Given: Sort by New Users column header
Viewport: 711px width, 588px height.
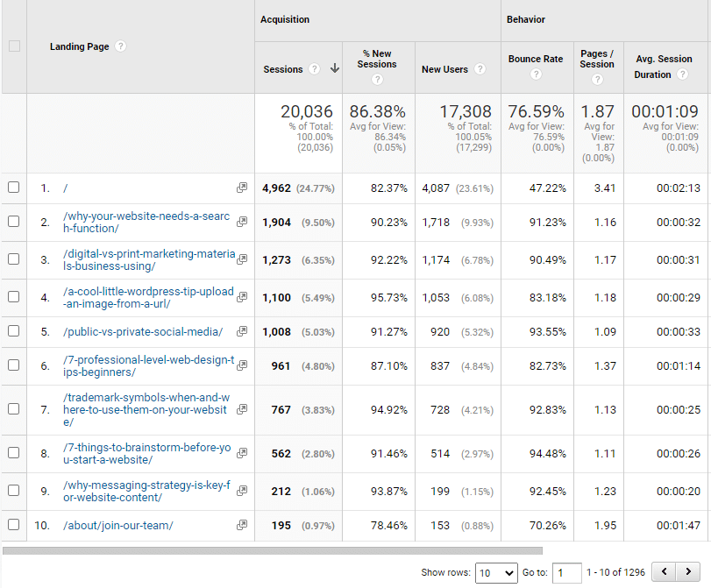Looking at the screenshot, I should tap(444, 69).
